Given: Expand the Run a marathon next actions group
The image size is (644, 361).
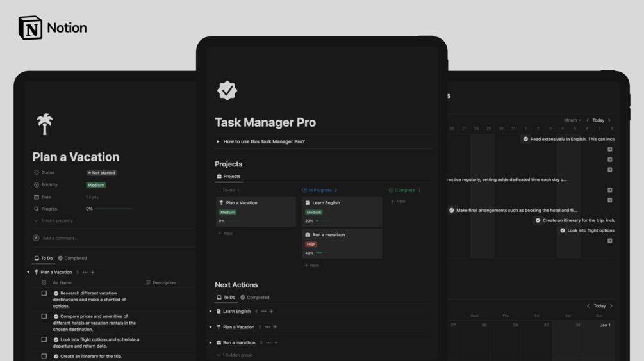Looking at the screenshot, I should (x=210, y=342).
